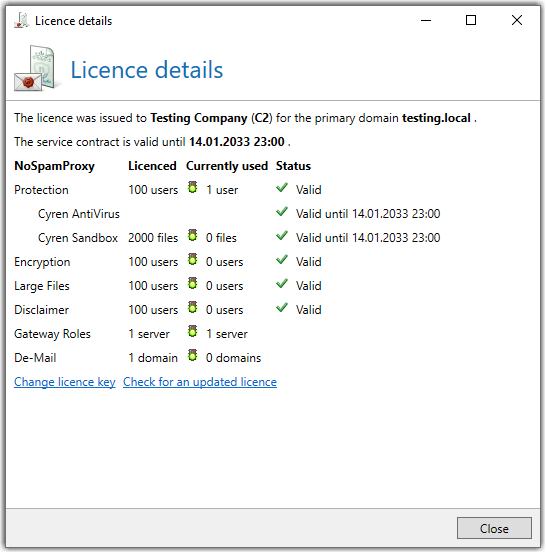Minimize the Licence details window
546x553 pixels.
[x=426, y=20]
